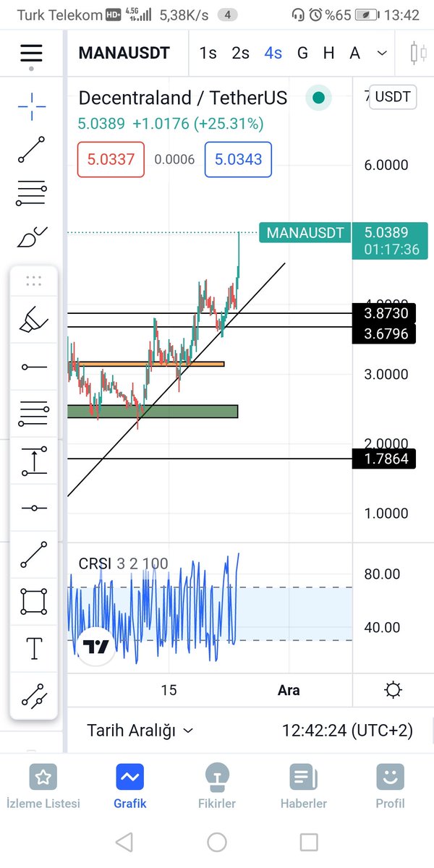Screen dimensions: 434x868
Task: Select the rectangle shape tool
Action: [x=33, y=601]
